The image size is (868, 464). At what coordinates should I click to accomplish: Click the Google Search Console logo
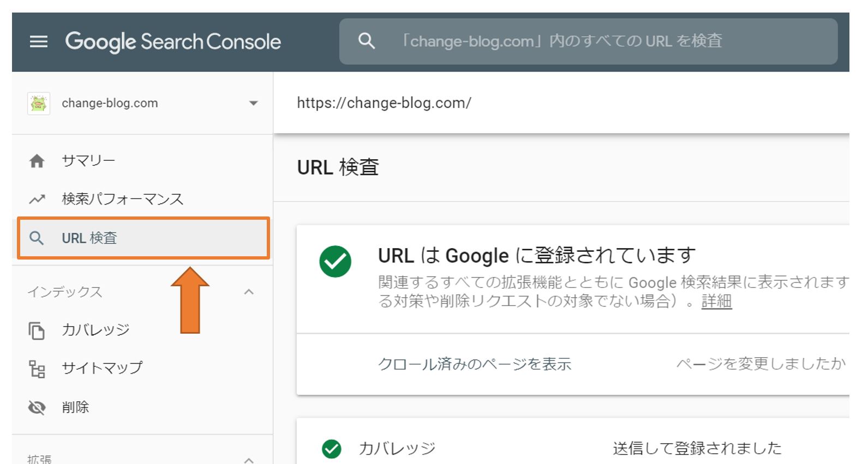tap(173, 42)
